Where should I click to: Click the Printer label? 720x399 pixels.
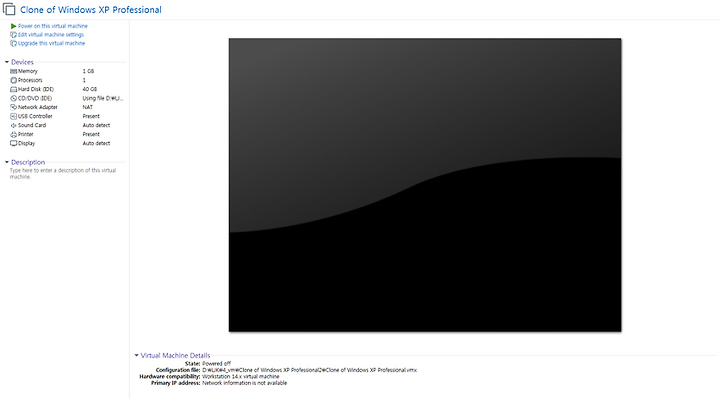[26, 134]
